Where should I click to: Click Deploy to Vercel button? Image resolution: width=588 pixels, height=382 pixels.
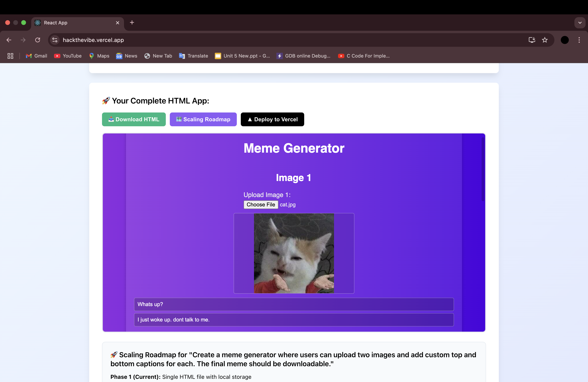click(272, 119)
